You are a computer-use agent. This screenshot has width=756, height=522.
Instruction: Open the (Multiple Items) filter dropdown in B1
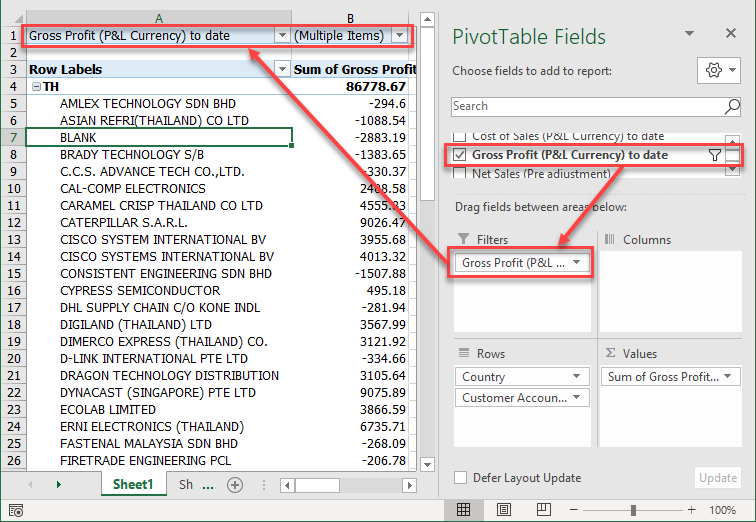[x=400, y=36]
